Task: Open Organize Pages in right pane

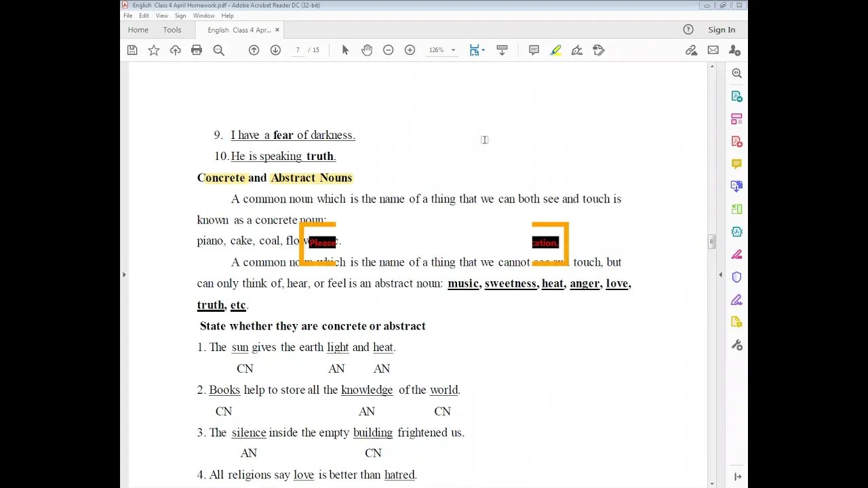Action: click(736, 119)
